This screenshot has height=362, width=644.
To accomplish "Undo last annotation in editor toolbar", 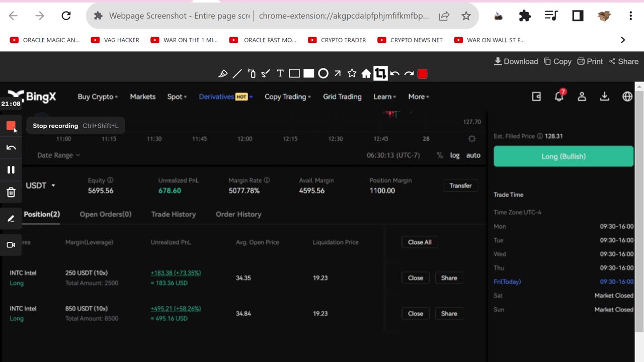I will point(395,74).
